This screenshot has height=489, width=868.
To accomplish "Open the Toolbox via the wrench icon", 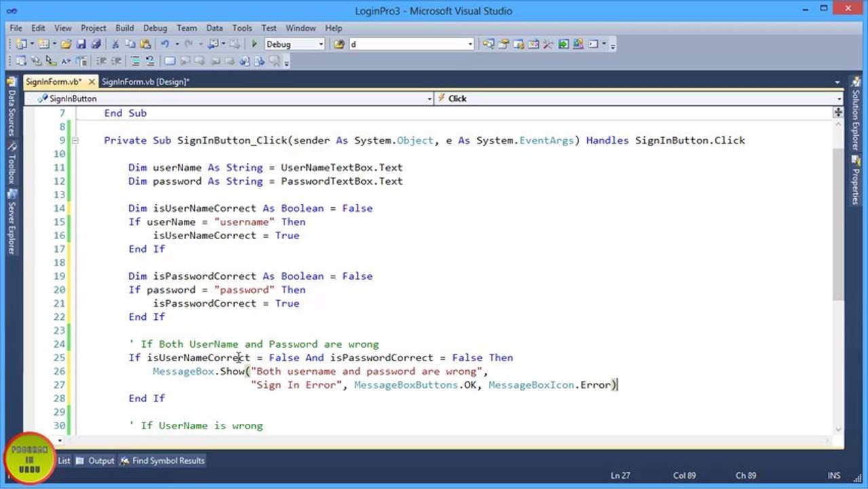I will click(548, 44).
